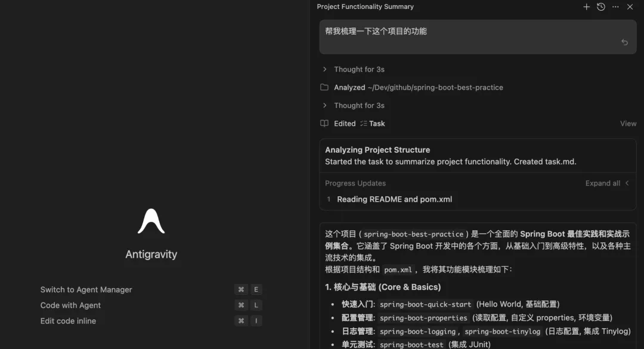The width and height of the screenshot is (644, 349).
Task: Click inline code 'spring-boot-quick-start'
Action: [x=426, y=305]
